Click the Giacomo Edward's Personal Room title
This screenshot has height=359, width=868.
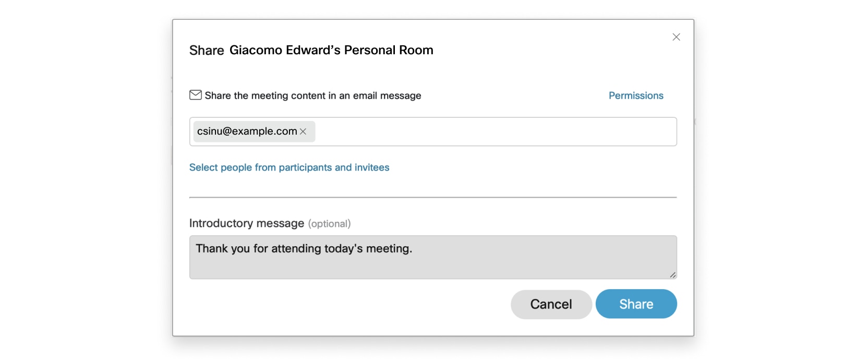[331, 50]
